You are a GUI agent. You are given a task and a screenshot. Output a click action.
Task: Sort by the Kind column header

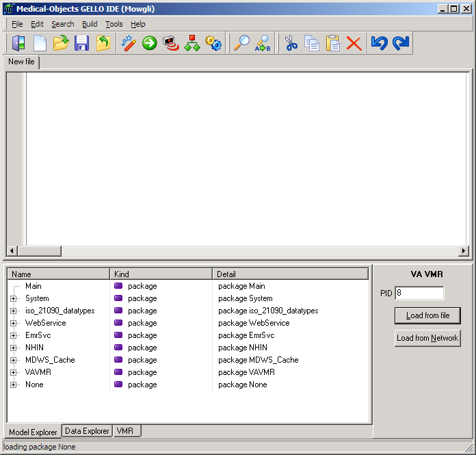[161, 274]
